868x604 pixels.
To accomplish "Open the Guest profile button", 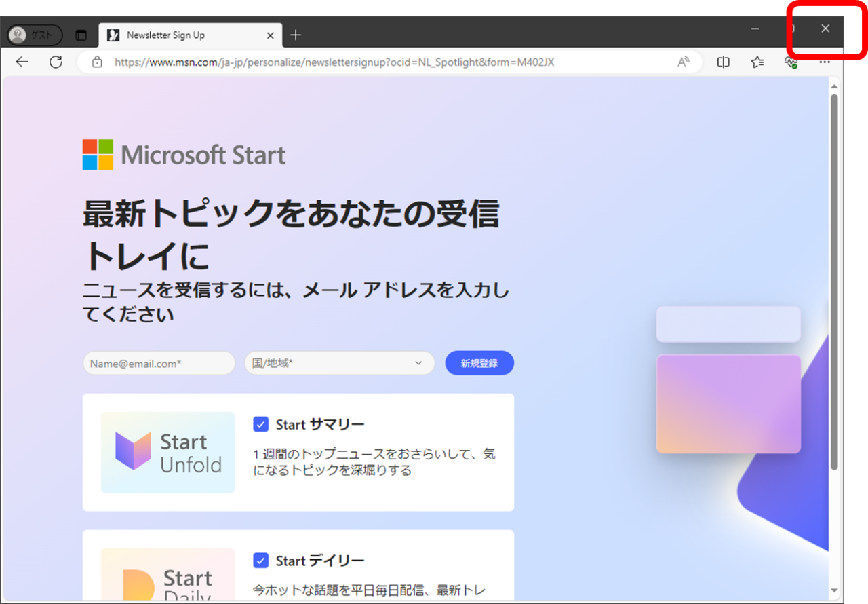I will [x=35, y=35].
